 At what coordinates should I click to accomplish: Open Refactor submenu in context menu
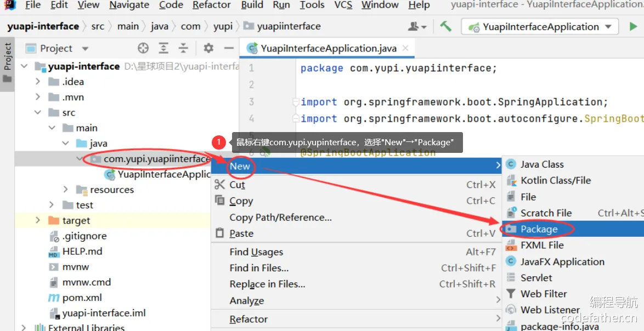(x=357, y=319)
